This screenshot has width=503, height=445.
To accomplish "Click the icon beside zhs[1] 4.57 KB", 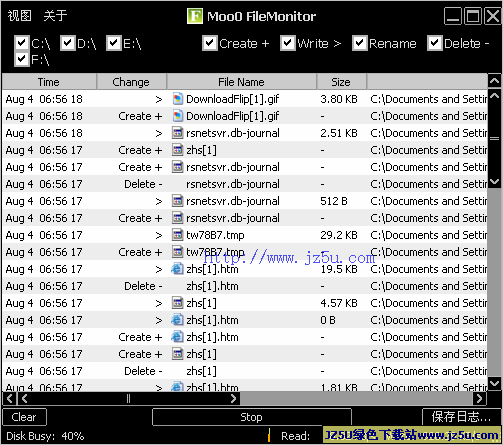I will click(178, 303).
